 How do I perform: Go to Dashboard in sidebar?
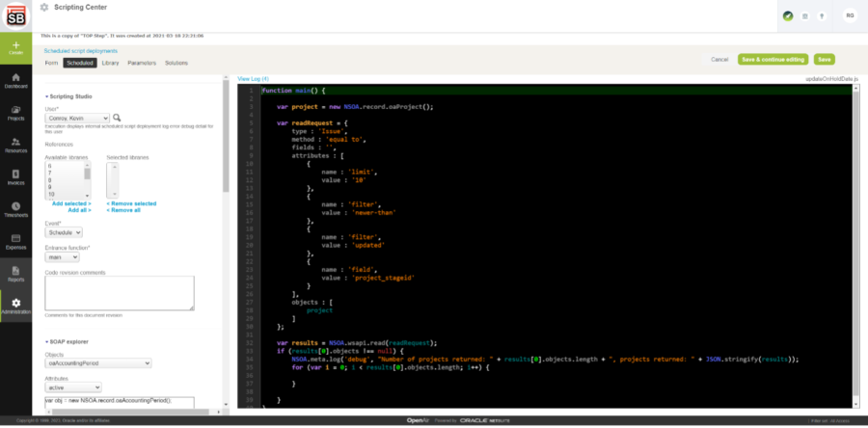16,81
